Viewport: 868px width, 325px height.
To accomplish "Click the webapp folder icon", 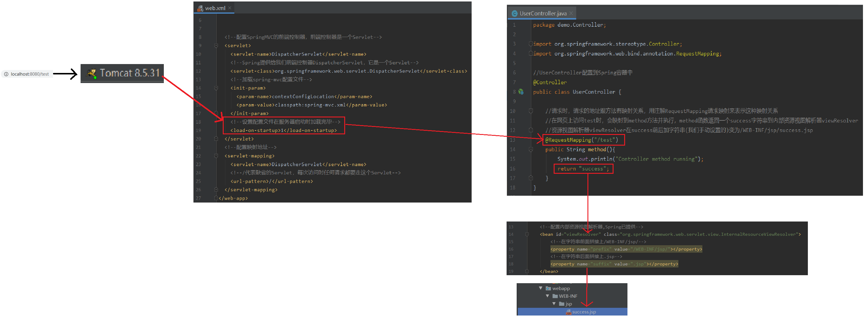I will click(x=548, y=289).
